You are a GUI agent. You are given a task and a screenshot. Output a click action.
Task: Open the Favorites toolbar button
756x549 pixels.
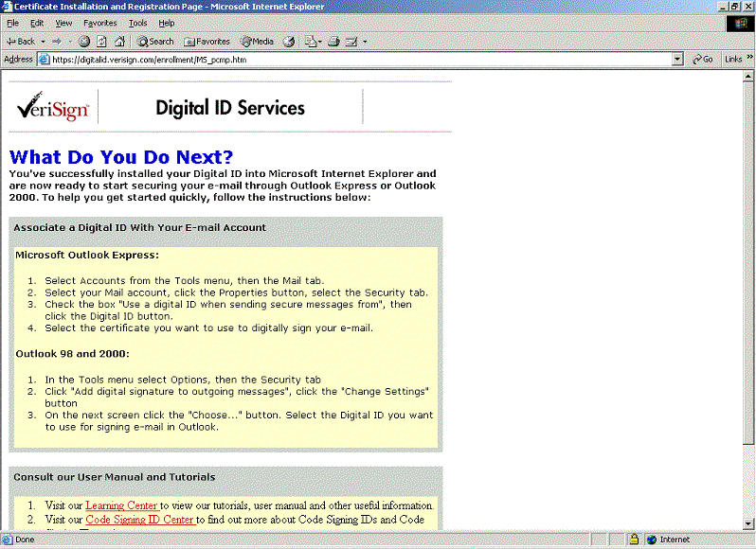207,42
